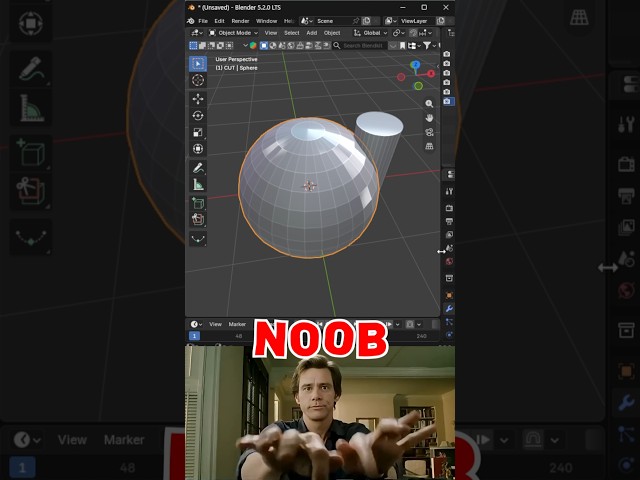Toggle the highlighted blue filter icon
Screen dimensions: 640x480
click(x=264, y=45)
